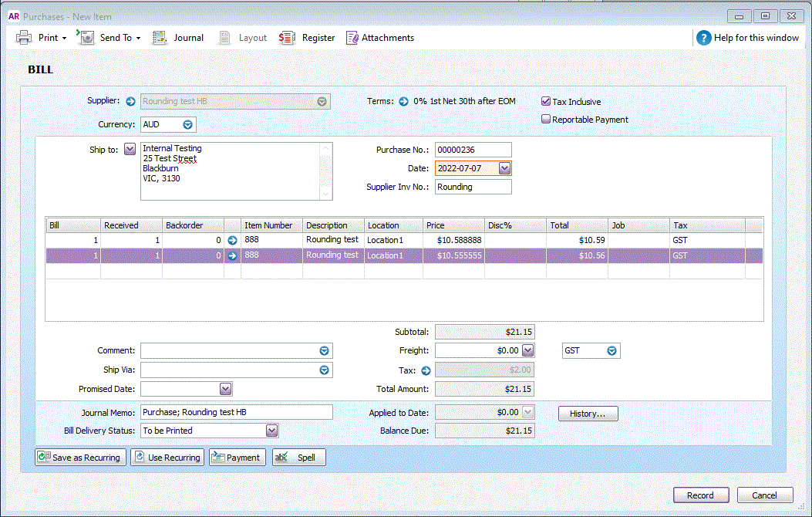812x517 pixels.
Task: Click the Spell check abc icon
Action: 281,457
